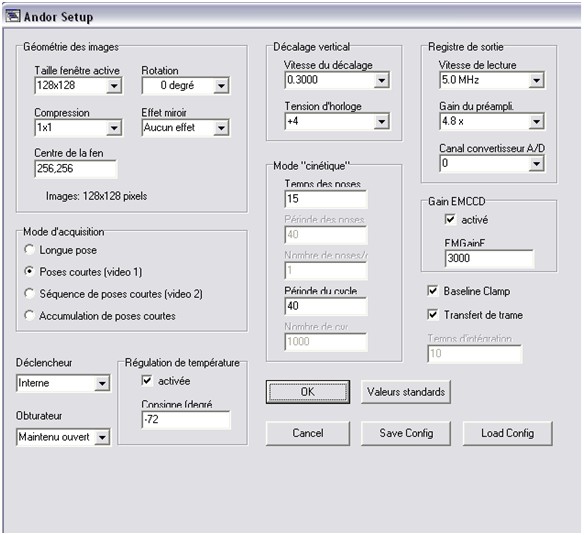The image size is (584, 535).
Task: Click the Nombre de poses field showing 1
Action: pos(326,270)
